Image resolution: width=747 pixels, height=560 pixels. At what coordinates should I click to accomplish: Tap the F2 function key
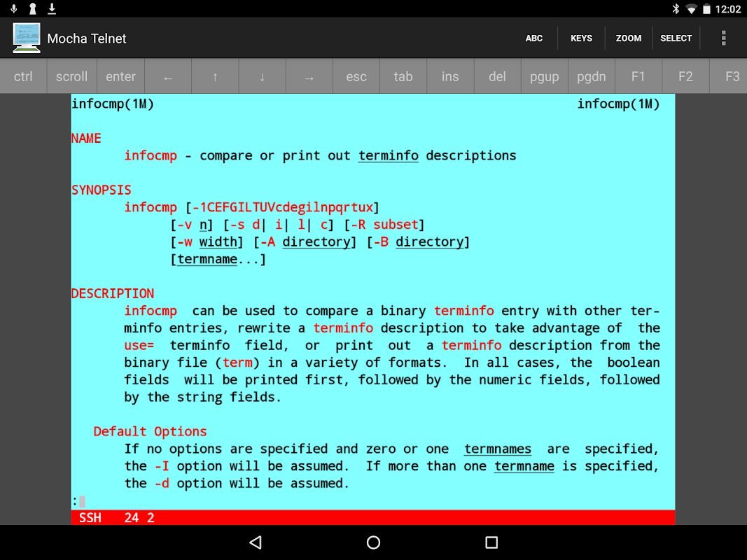[x=685, y=77]
